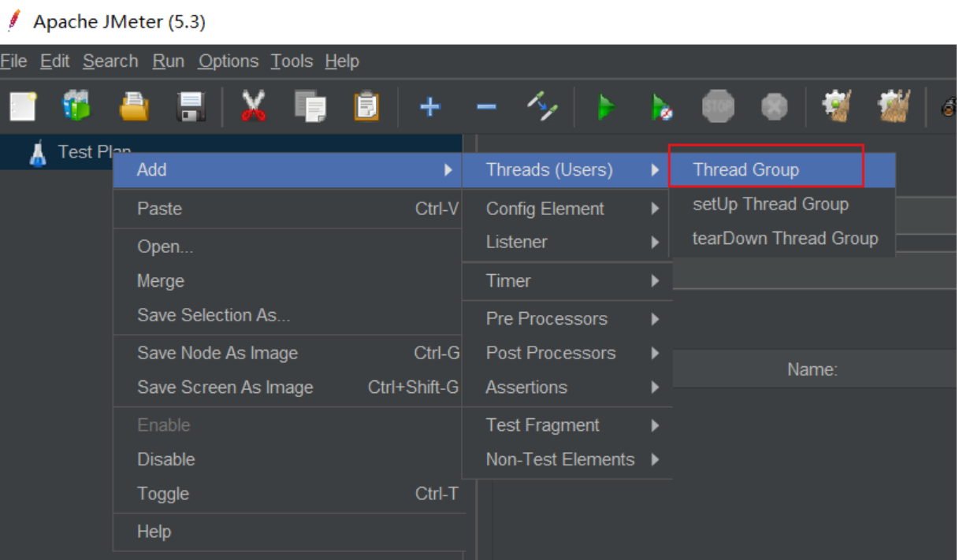This screenshot has height=560, width=959.
Task: Select Disable in context menu
Action: pos(288,459)
